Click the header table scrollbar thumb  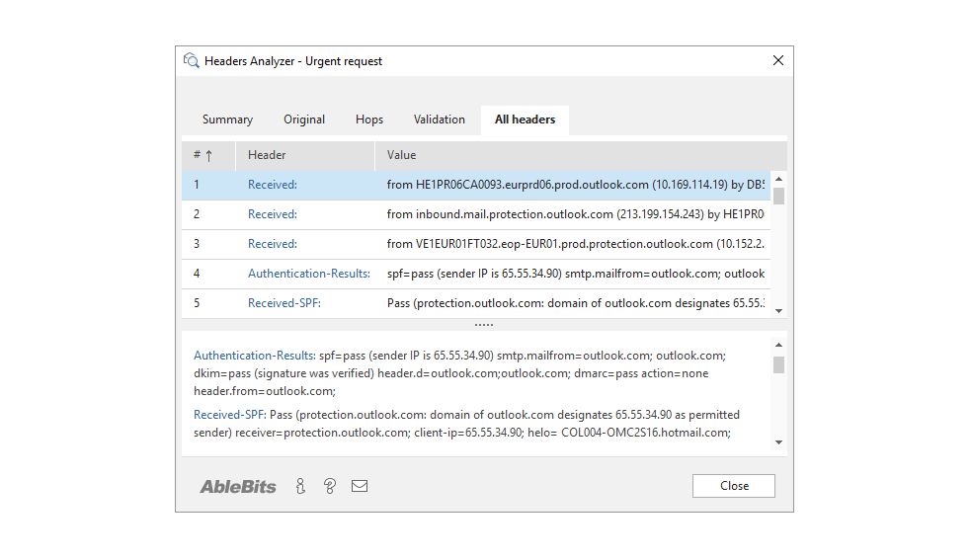[x=779, y=196]
